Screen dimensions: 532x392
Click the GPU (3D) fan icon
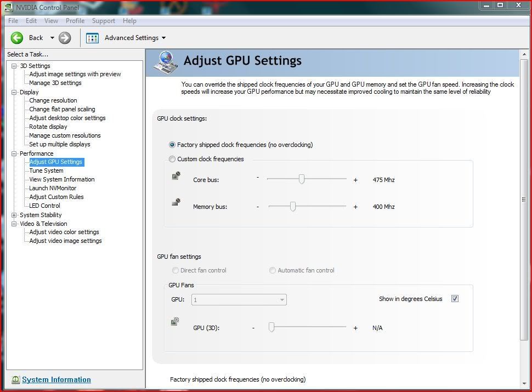pos(175,321)
